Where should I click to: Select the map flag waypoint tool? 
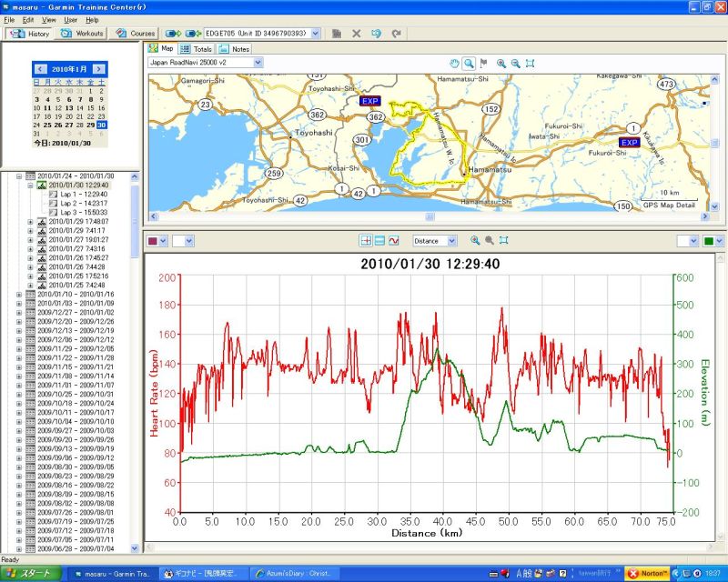(484, 63)
